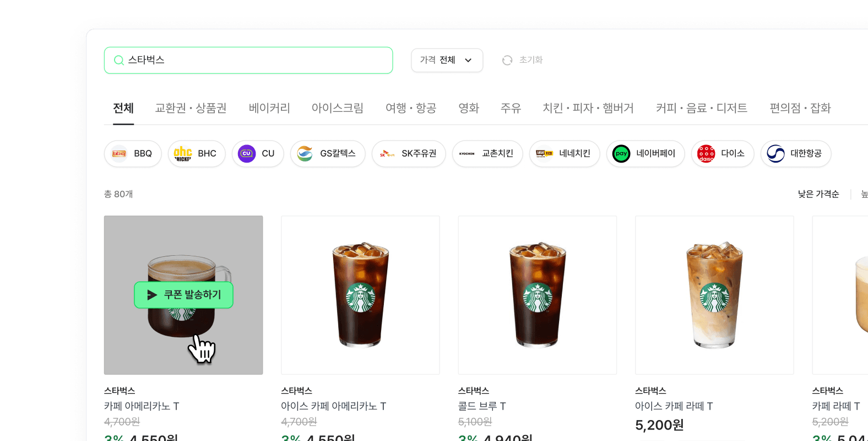Click the GS칼텍스 brand logo icon
The width and height of the screenshot is (868, 441).
[305, 153]
